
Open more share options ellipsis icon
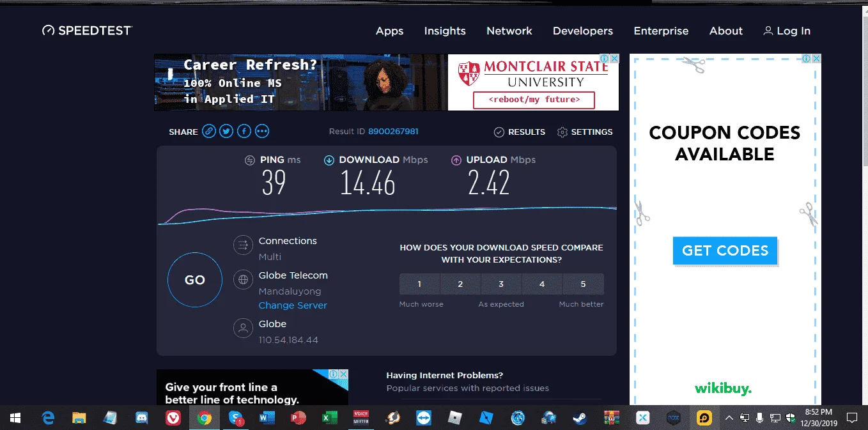(x=262, y=132)
